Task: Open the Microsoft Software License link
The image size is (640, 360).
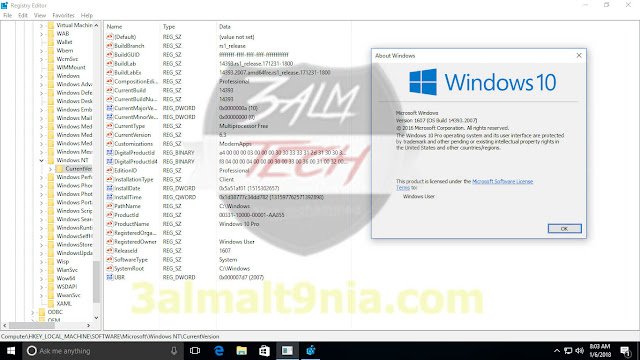Action: point(502,181)
